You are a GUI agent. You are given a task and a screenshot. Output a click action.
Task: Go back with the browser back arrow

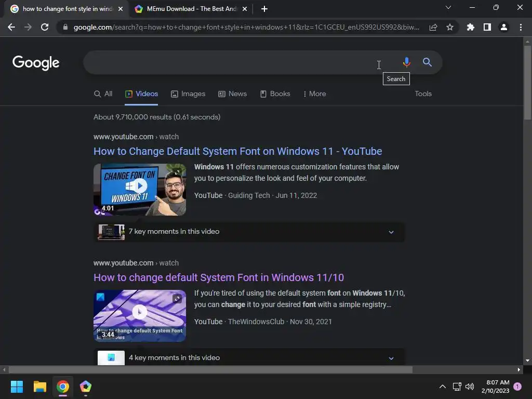11,27
